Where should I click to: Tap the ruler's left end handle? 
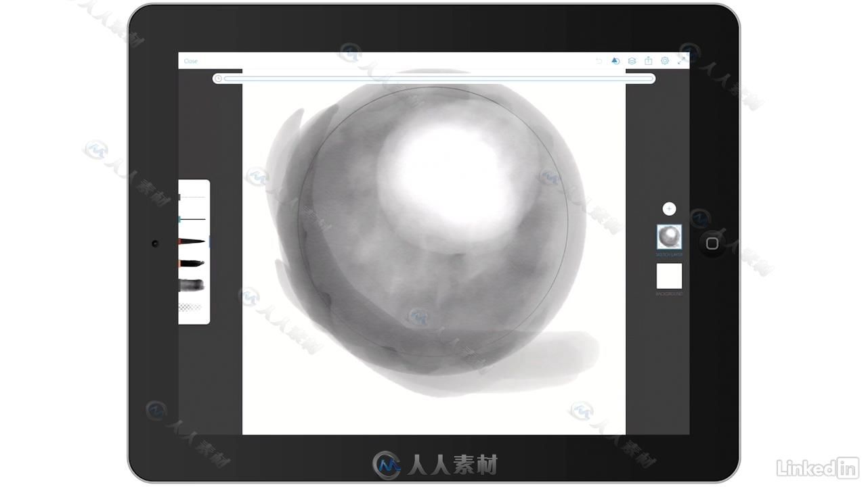218,78
